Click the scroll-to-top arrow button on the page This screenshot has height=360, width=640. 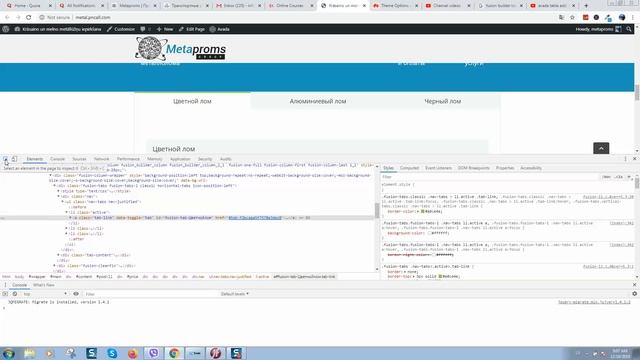click(601, 148)
